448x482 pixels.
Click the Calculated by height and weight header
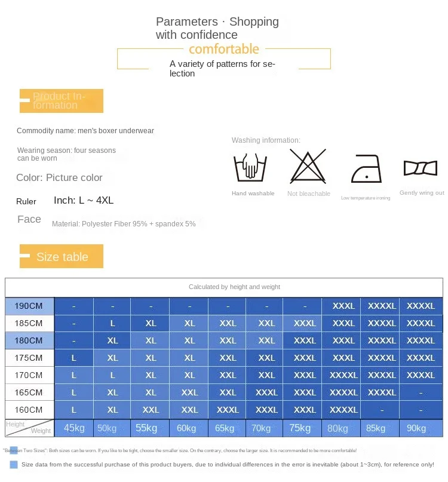[x=234, y=287]
